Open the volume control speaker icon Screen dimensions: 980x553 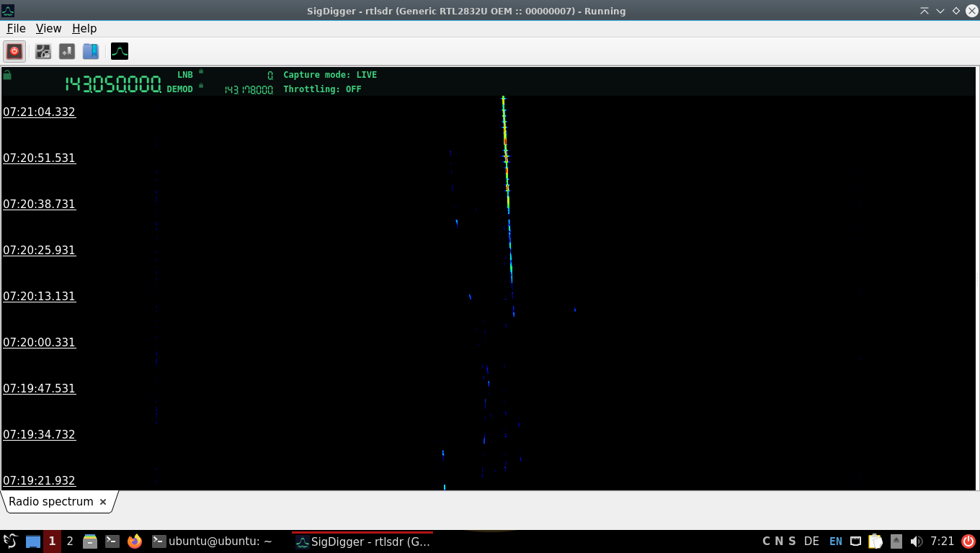coord(917,541)
